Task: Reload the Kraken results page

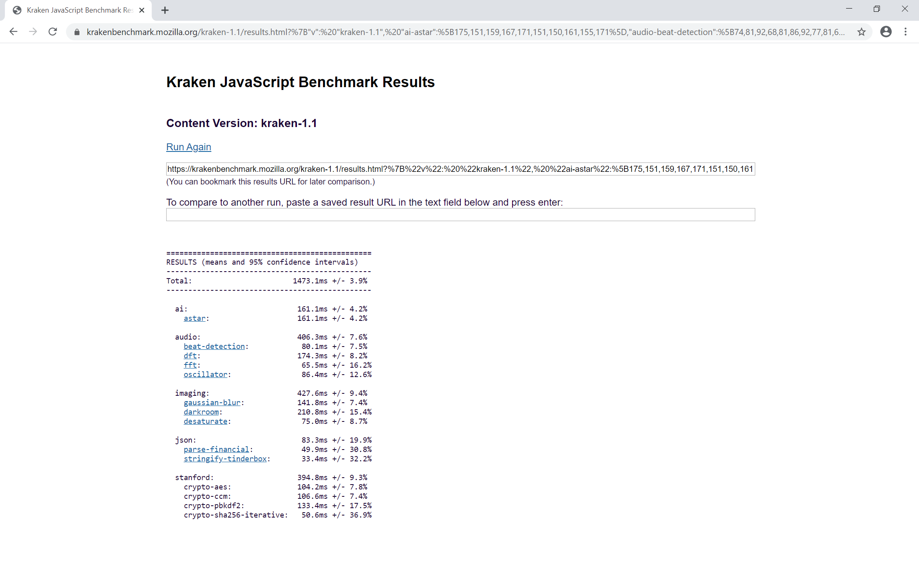Action: (53, 32)
